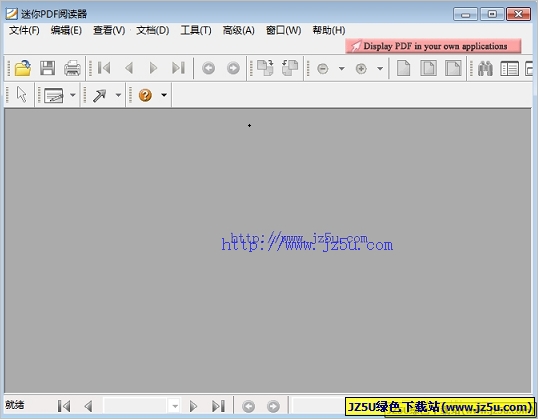Viewport: 538px width, 419px height.
Task: Go to next page in top toolbar
Action: click(153, 68)
